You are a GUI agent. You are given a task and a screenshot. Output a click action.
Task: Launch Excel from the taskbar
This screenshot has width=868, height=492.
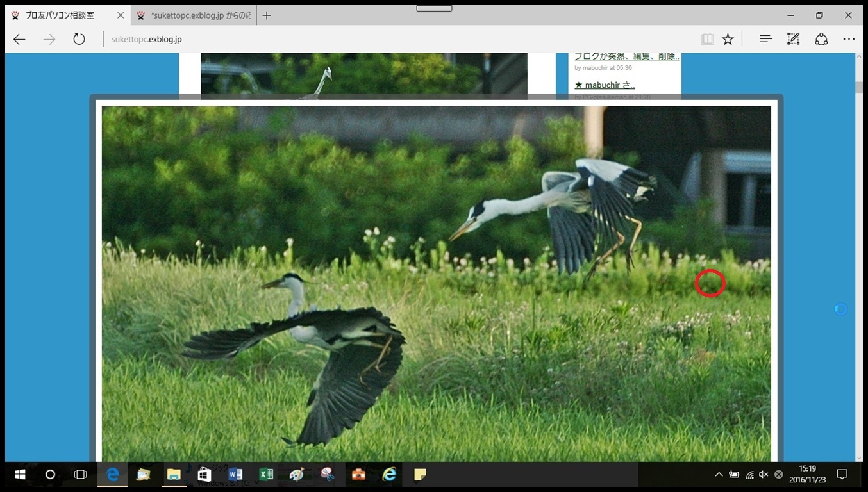pyautogui.click(x=266, y=475)
